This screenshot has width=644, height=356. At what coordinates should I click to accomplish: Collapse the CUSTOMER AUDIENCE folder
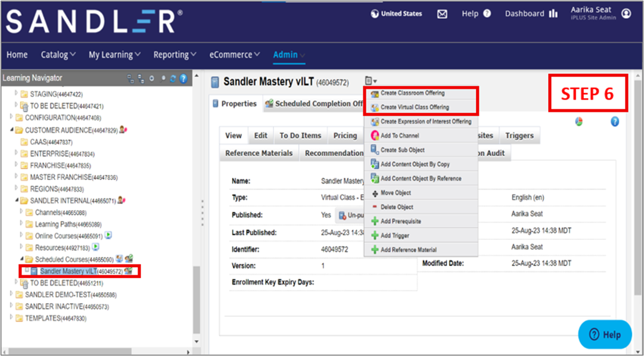click(12, 130)
